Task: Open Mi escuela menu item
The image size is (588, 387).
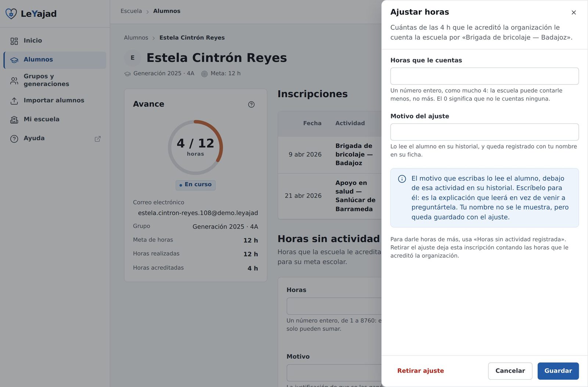Action: pyautogui.click(x=55, y=119)
